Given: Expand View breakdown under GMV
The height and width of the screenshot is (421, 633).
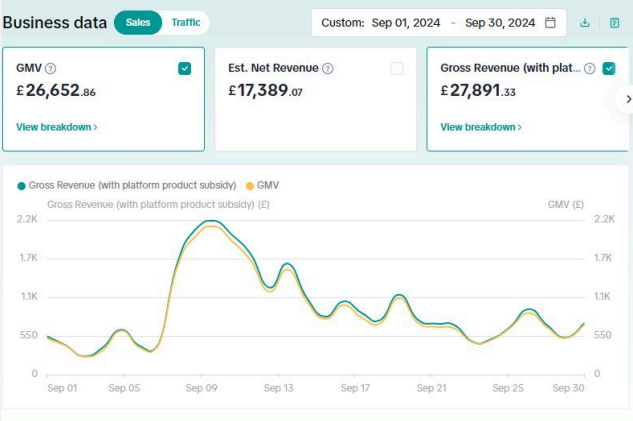Looking at the screenshot, I should click(x=57, y=127).
